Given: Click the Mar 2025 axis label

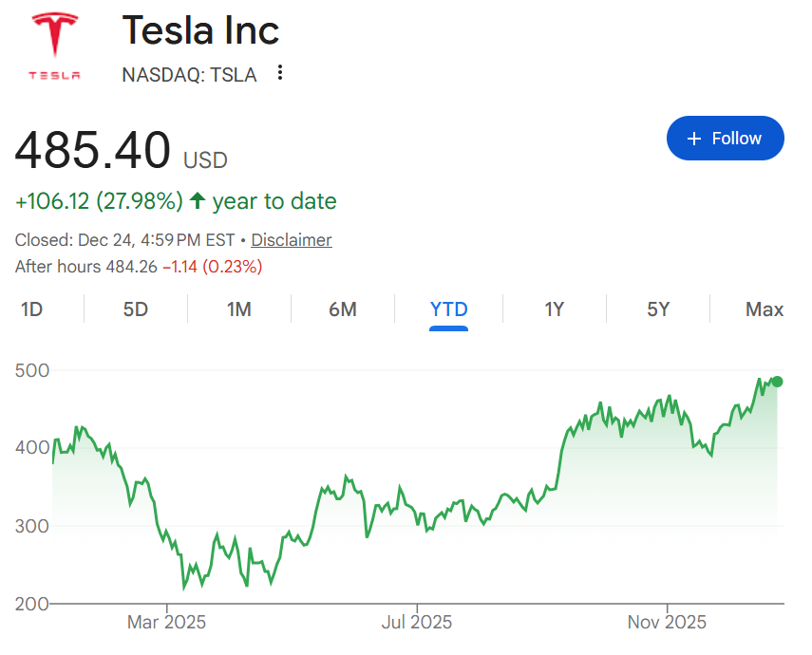Looking at the screenshot, I should (167, 623).
